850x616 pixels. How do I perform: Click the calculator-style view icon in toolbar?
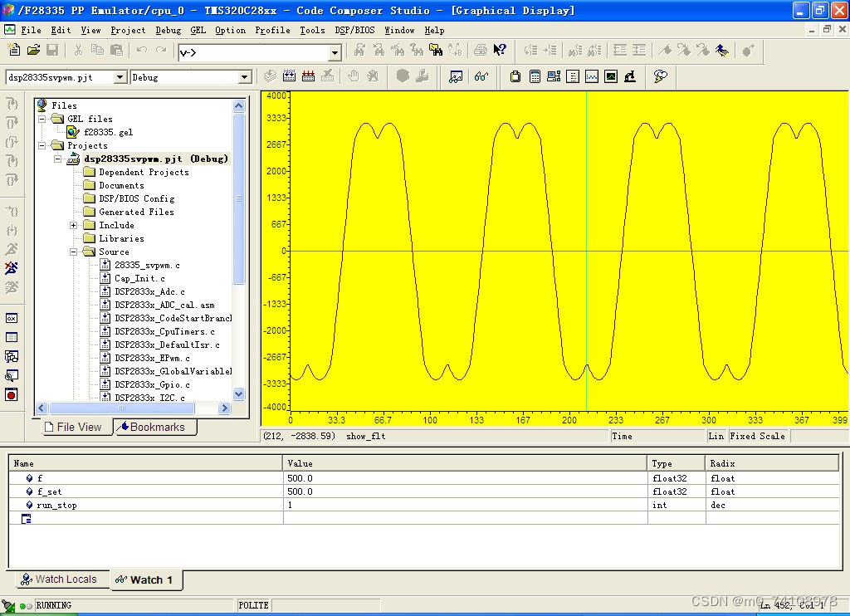(535, 76)
